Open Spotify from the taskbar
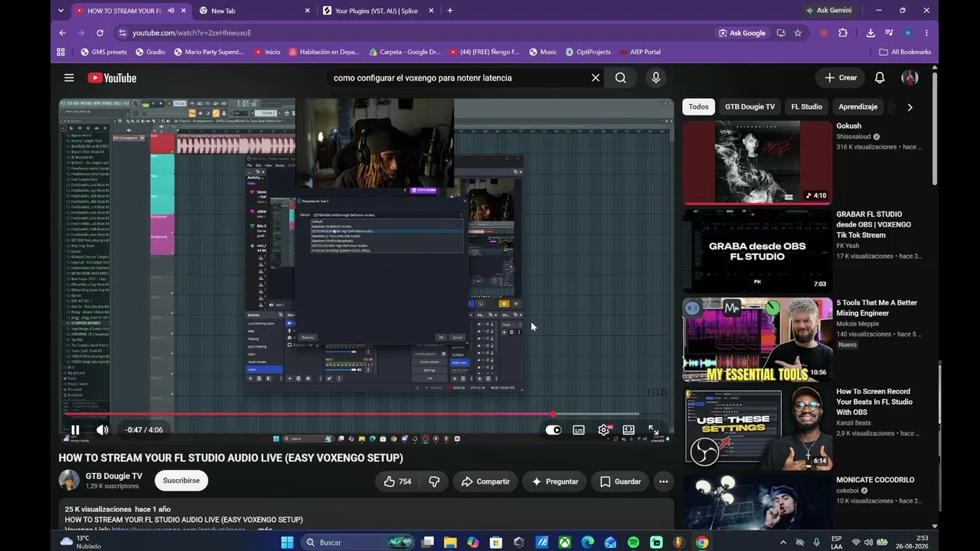Screen dimensions: 980x551 pos(633,543)
